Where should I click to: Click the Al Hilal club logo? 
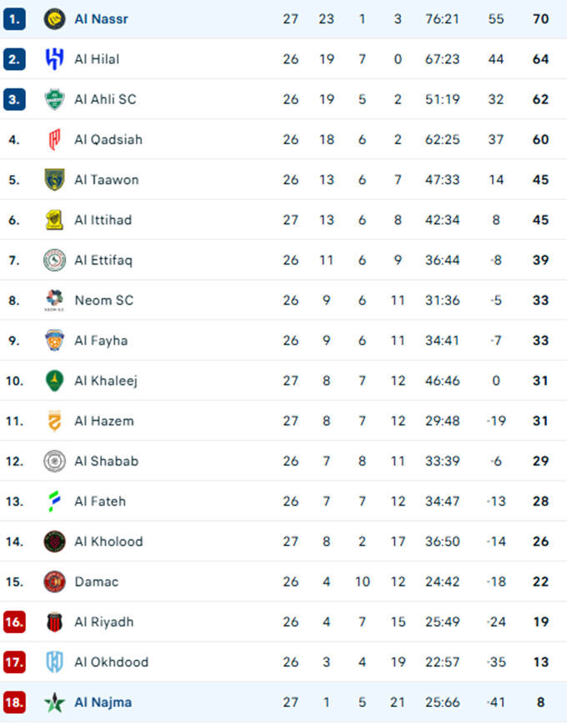[x=54, y=59]
